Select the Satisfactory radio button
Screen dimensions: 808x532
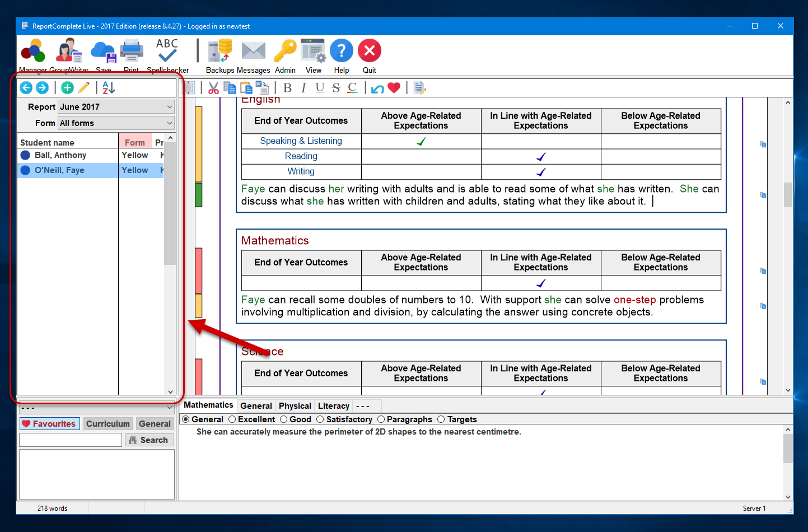(x=320, y=419)
